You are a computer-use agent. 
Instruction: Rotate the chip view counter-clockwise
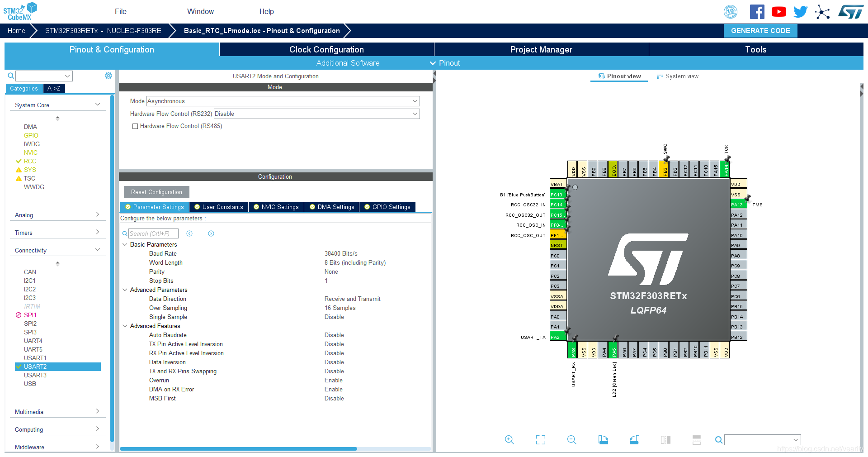point(634,440)
